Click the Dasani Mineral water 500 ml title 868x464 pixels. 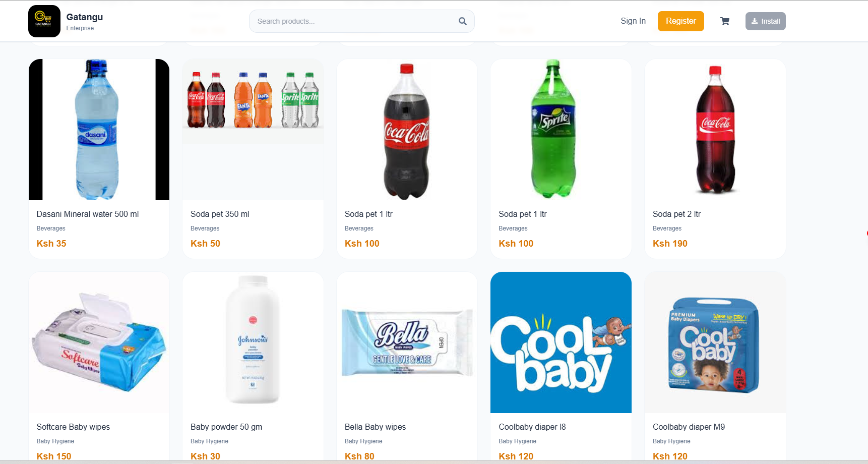coord(88,214)
